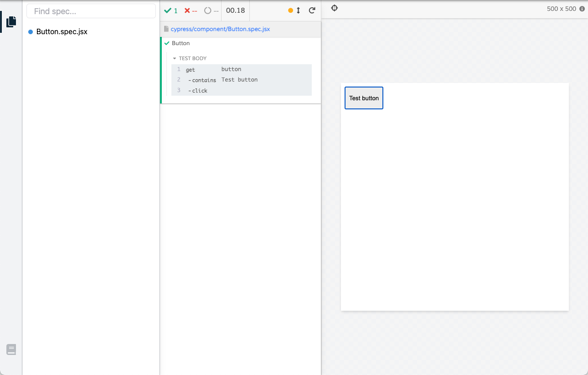Click the passed tests checkmark counter

(x=171, y=10)
